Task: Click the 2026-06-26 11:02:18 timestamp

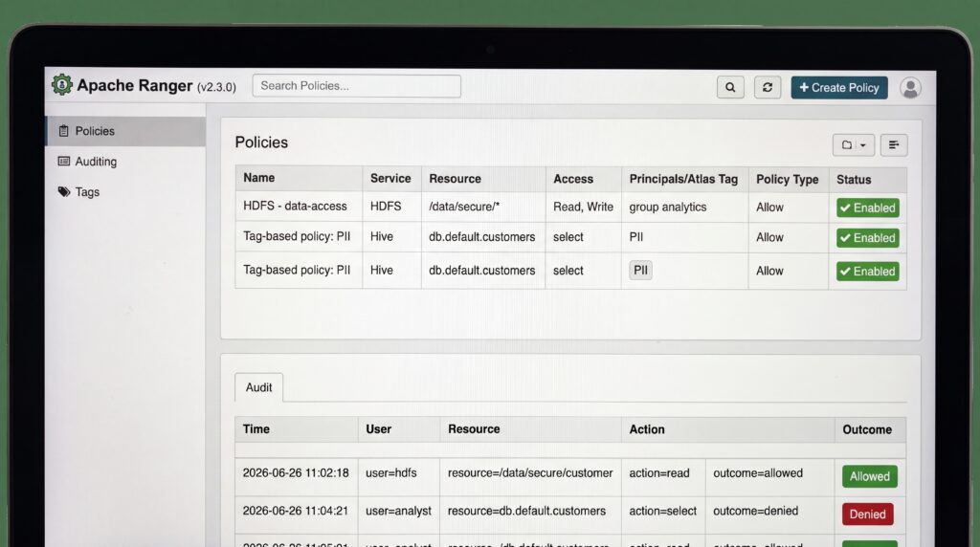Action: pos(296,472)
